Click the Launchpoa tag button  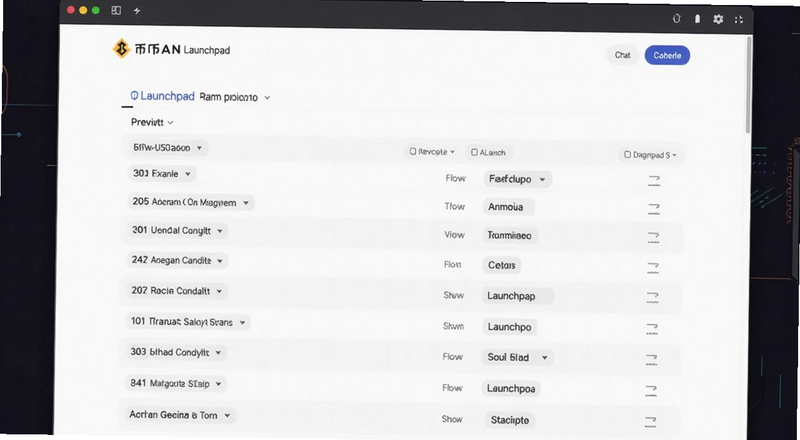[x=511, y=389]
